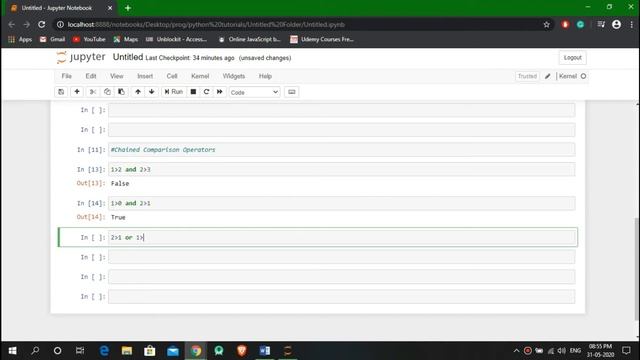The image size is (640, 360).
Task: Insert a cell below with plus icon
Action: pos(77,92)
